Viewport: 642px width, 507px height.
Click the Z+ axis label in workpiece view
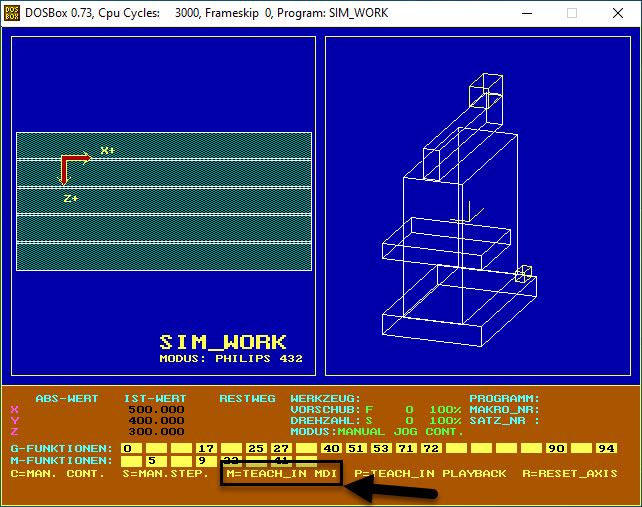click(x=71, y=199)
